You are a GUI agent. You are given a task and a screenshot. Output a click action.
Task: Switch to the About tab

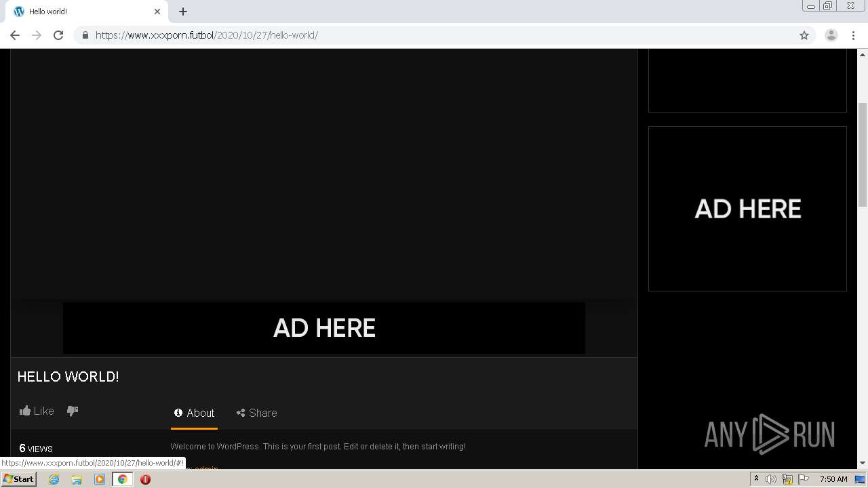click(194, 413)
